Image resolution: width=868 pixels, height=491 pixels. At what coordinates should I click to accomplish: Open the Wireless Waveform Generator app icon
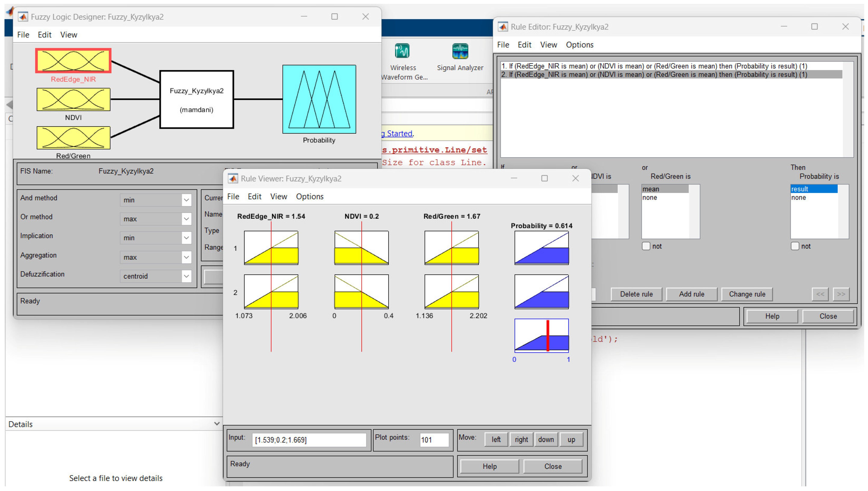402,51
